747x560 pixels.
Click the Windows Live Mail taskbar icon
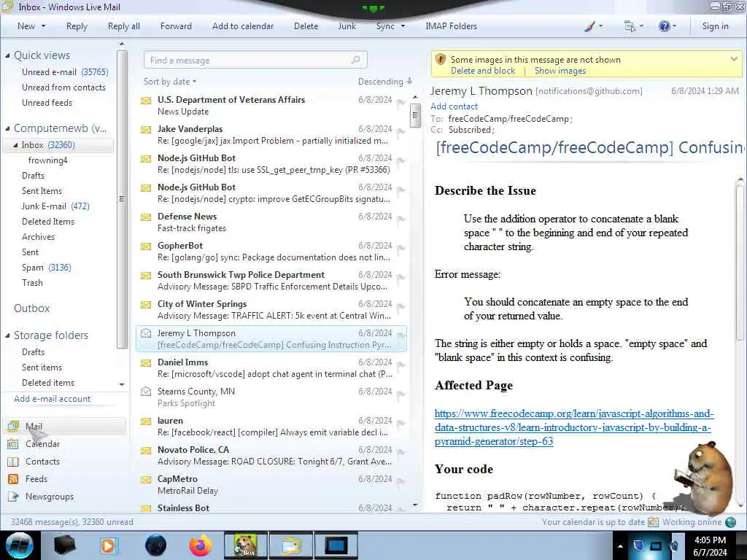pos(292,545)
